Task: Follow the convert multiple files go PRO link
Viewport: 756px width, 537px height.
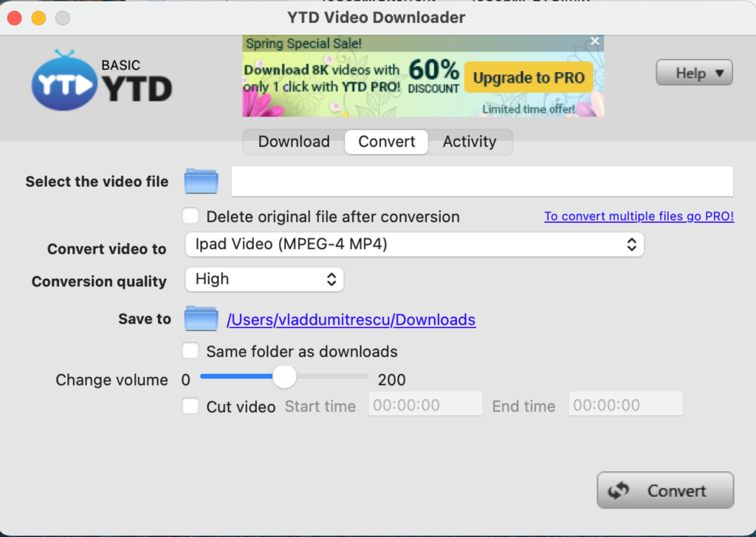Action: pos(639,216)
